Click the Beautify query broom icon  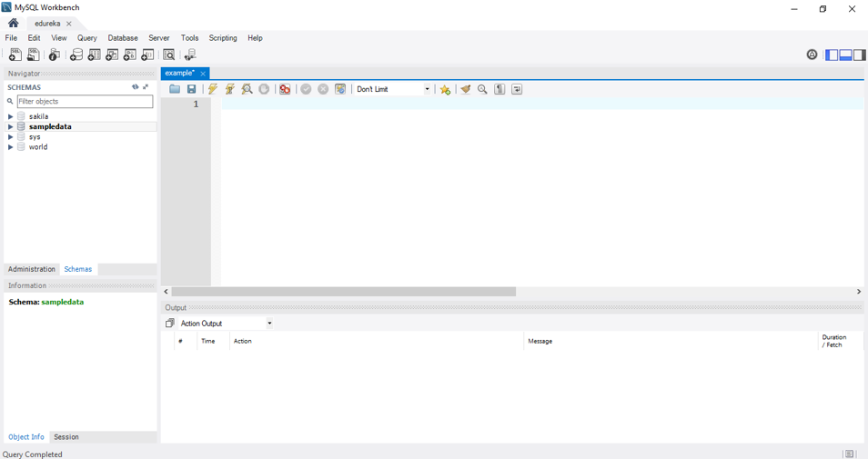(465, 89)
